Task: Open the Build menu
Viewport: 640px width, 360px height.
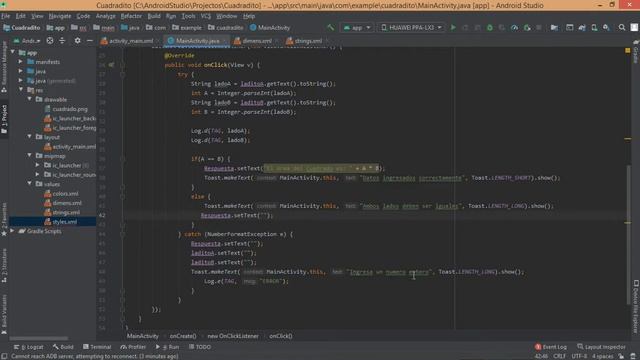Action: click(154, 16)
